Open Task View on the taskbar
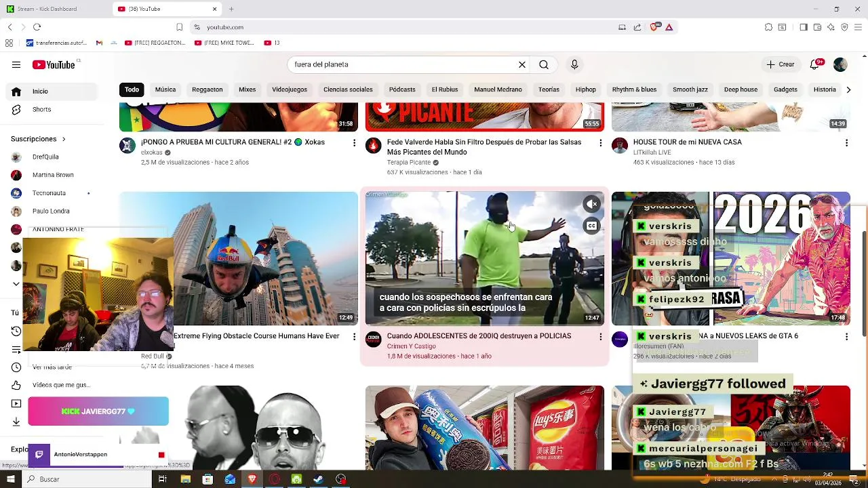 click(x=163, y=479)
